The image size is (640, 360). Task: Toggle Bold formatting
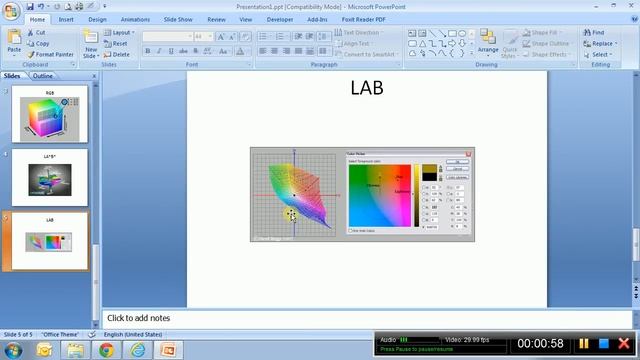148,51
